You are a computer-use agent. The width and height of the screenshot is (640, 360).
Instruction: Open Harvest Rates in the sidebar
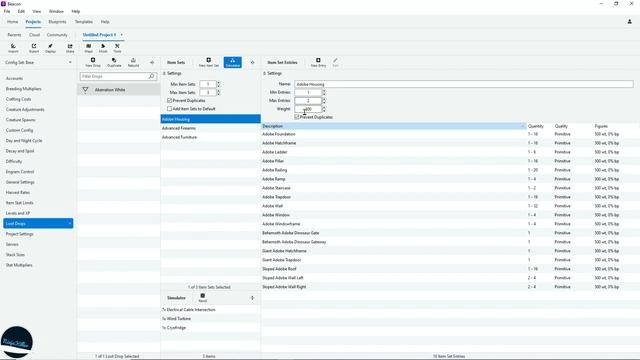38,192
